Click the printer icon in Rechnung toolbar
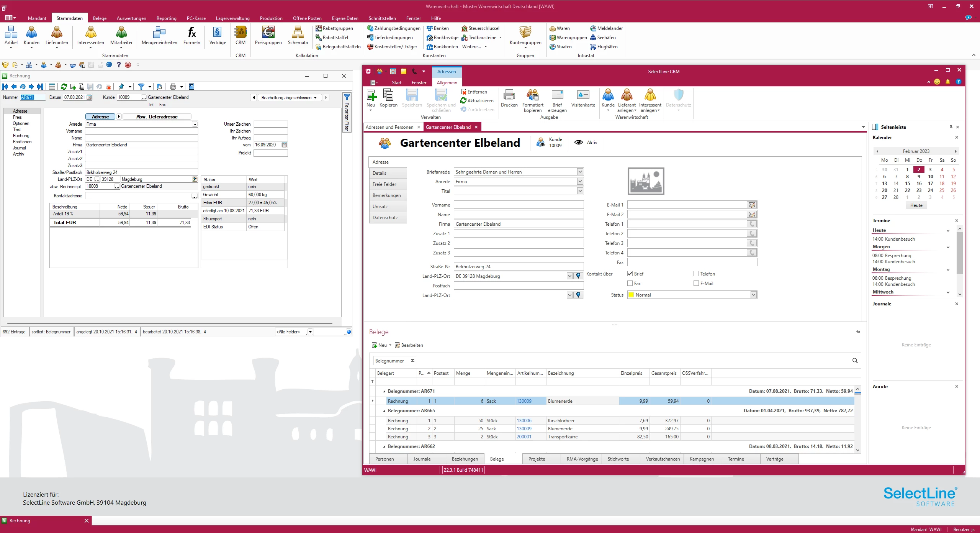 click(x=173, y=87)
